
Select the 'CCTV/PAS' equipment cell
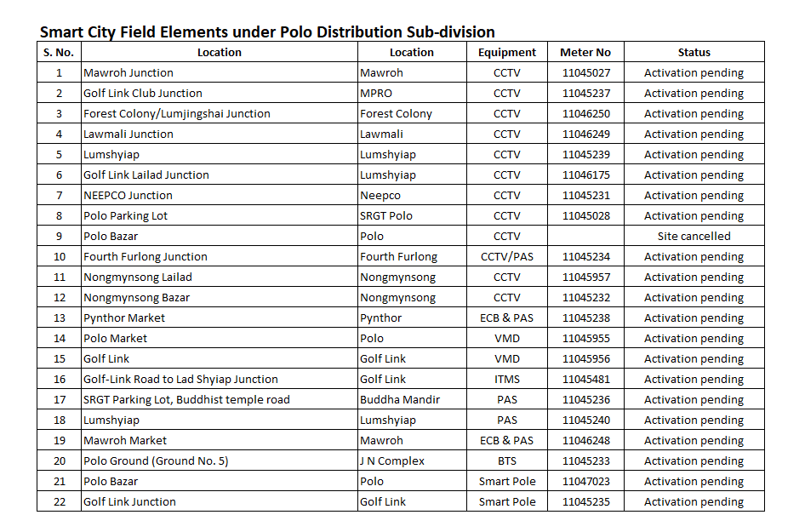coord(506,256)
